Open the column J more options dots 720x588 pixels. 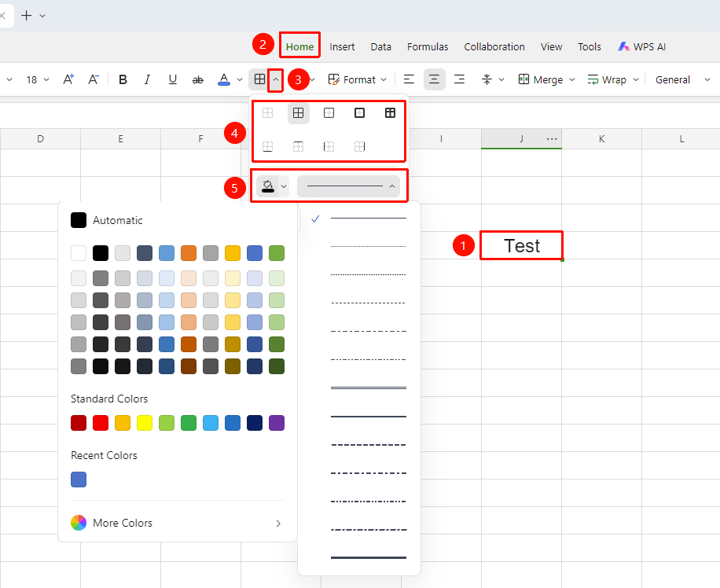tap(552, 138)
